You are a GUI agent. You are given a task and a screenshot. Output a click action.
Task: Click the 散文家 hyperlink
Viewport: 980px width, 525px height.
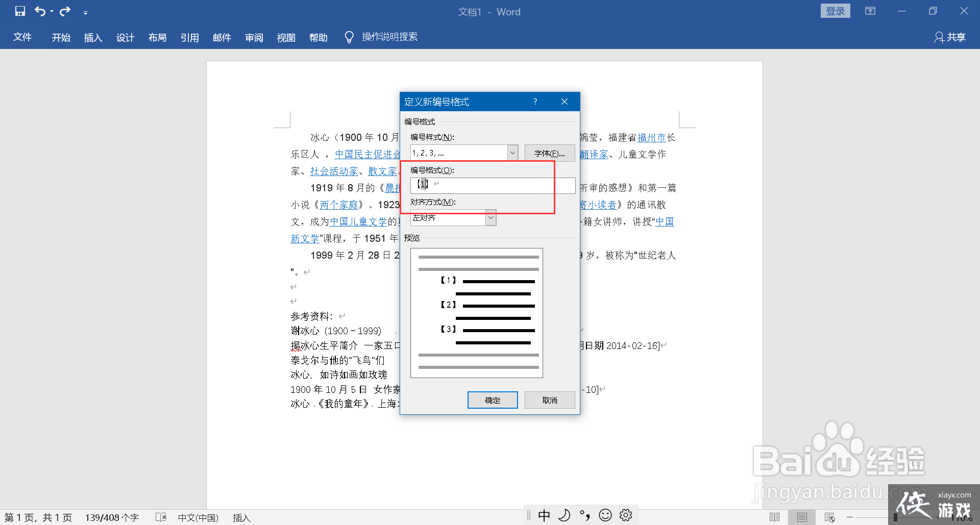382,171
